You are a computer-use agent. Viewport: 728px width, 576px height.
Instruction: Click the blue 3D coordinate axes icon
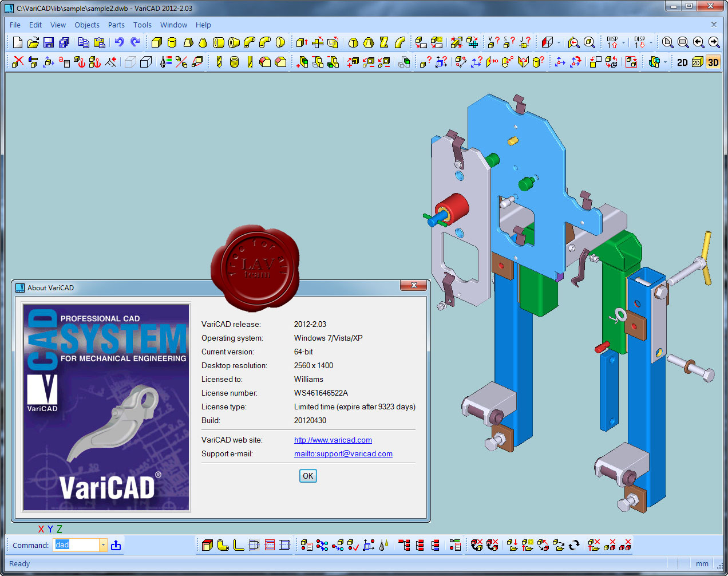[560, 62]
